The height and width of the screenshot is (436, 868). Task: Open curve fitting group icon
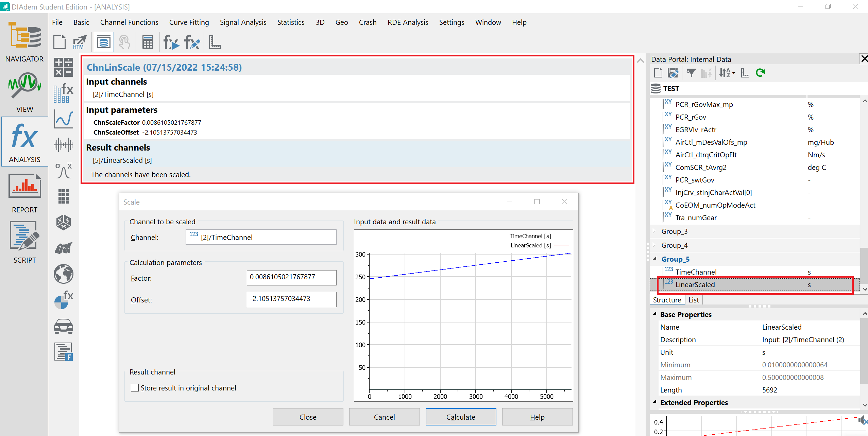[64, 119]
